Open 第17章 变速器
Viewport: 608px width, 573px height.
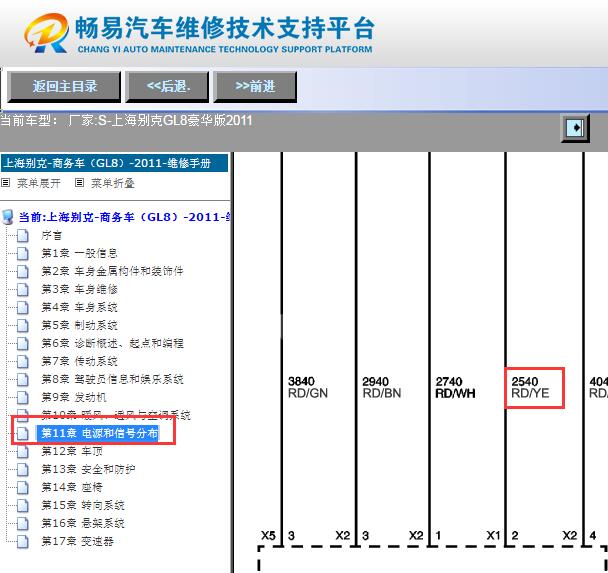pos(77,541)
